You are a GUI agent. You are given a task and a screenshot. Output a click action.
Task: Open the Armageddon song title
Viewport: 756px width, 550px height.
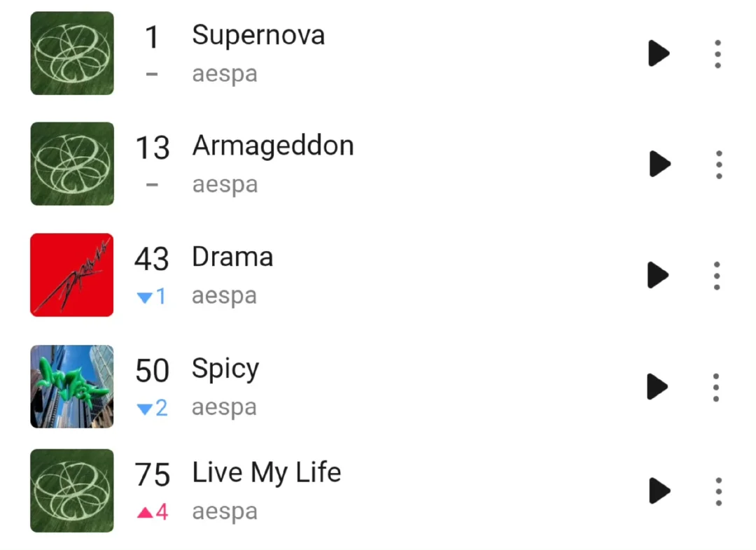(x=273, y=146)
